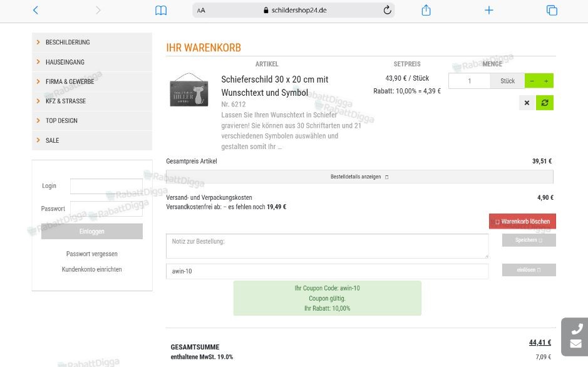The width and height of the screenshot is (588, 367).
Task: Expand Bestelldetails anzeigen bar
Action: [x=359, y=177]
